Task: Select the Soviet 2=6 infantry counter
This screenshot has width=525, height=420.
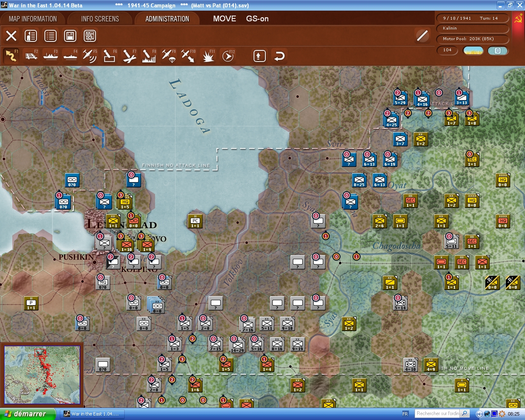Action: 380,221
